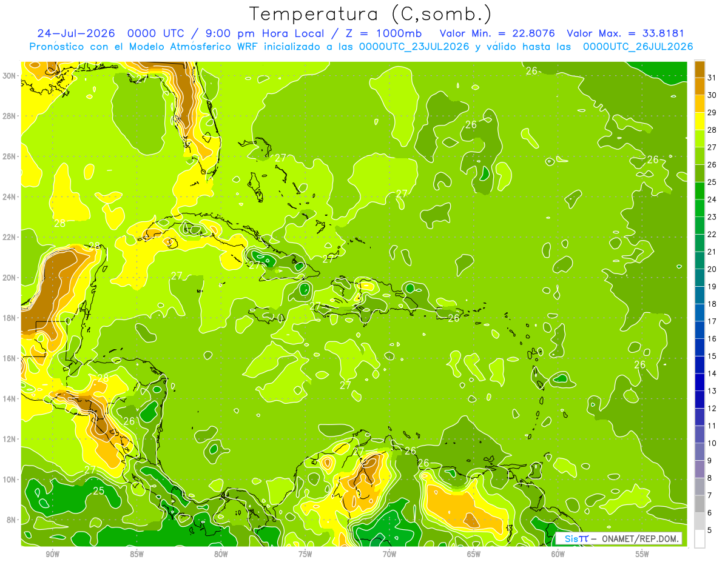The width and height of the screenshot is (728, 562).
Task: Click the '60W' longitude axis label
Action: point(558,554)
